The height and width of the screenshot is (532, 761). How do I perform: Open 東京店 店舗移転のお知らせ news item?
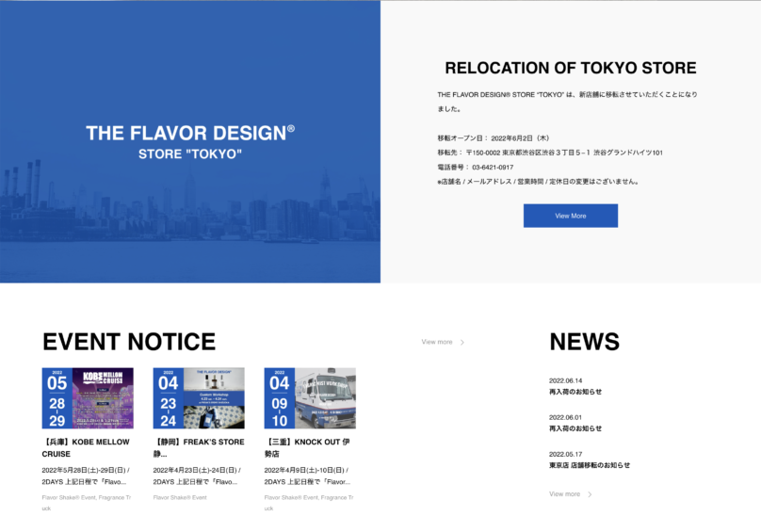(x=590, y=459)
